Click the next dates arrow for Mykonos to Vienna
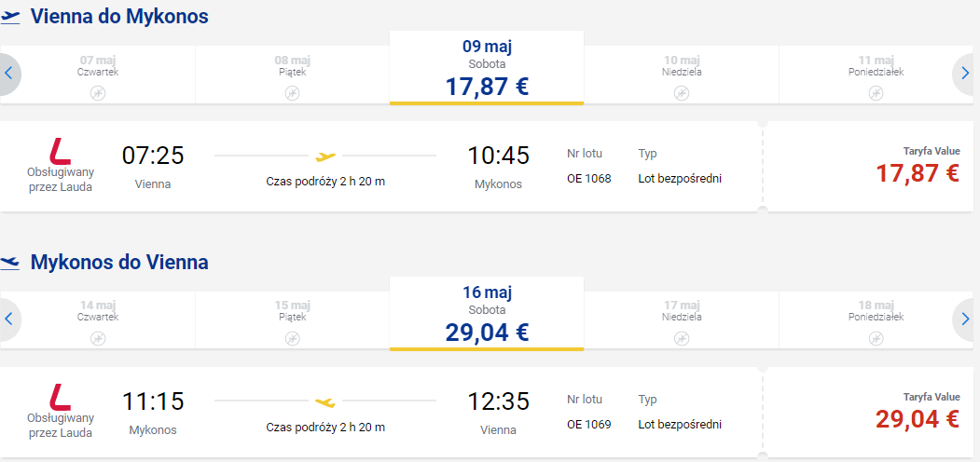The width and height of the screenshot is (980, 462). [966, 319]
